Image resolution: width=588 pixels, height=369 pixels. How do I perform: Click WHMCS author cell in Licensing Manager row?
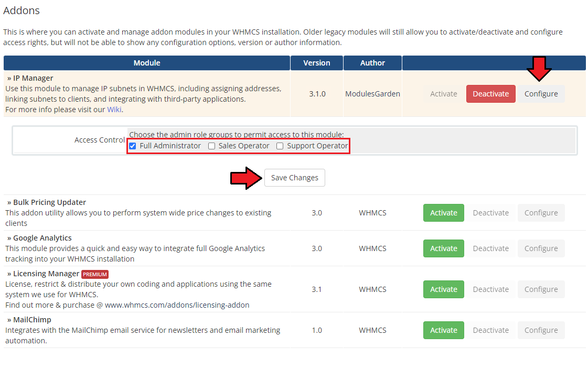(x=372, y=289)
